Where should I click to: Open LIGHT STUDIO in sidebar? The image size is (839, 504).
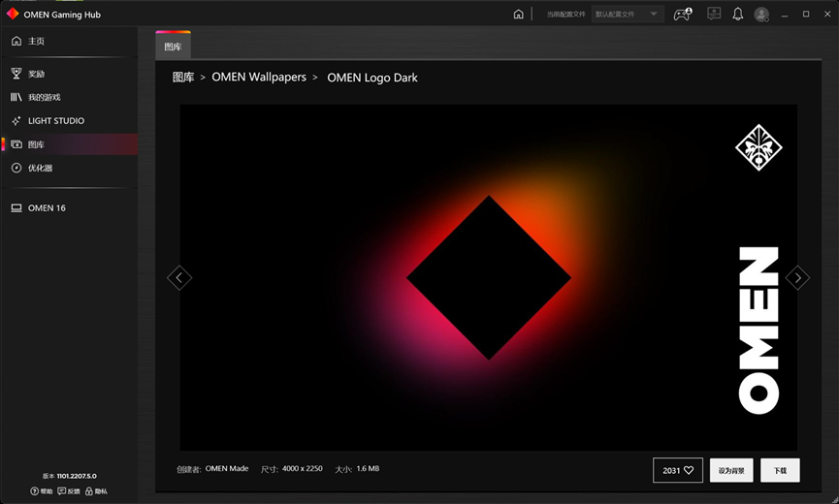(x=55, y=121)
